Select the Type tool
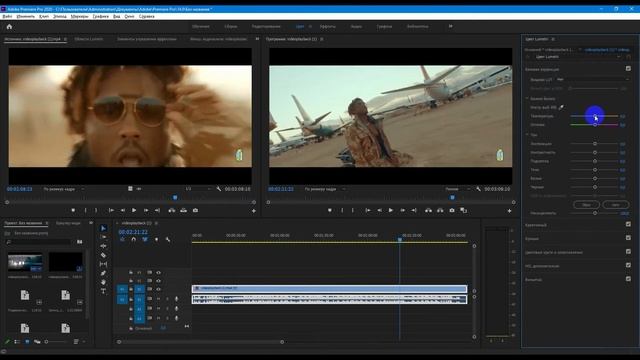This screenshot has height=360, width=640. click(103, 291)
